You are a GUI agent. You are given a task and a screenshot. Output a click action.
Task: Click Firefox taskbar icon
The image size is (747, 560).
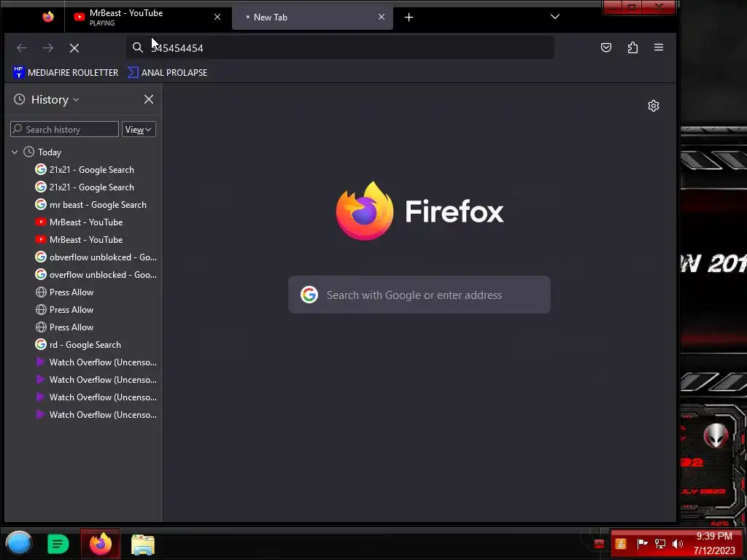coord(101,544)
